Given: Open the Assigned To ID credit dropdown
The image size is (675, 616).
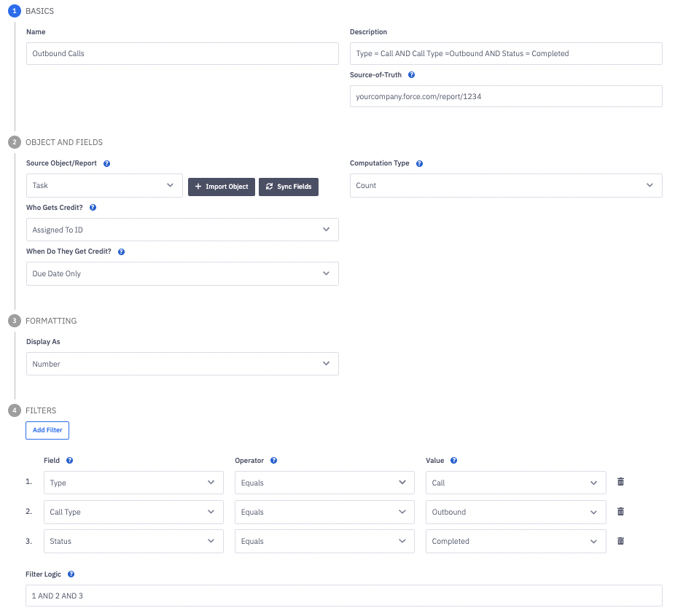Looking at the screenshot, I should [182, 230].
